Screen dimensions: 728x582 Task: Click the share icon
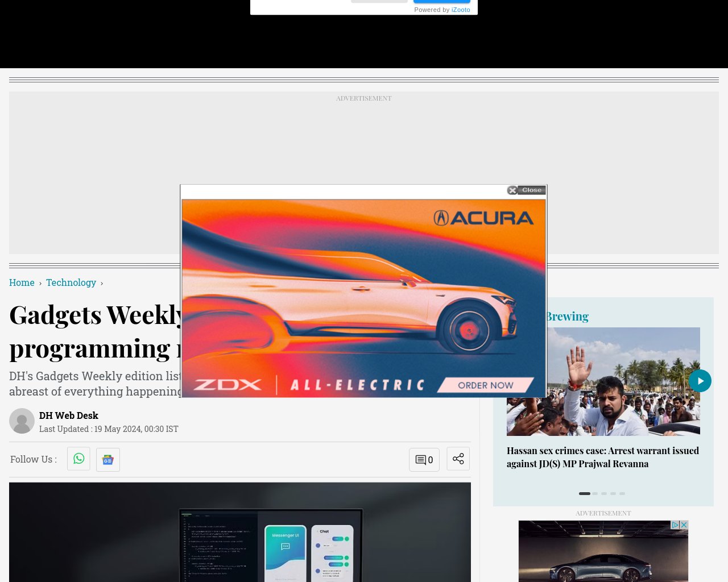(x=458, y=459)
